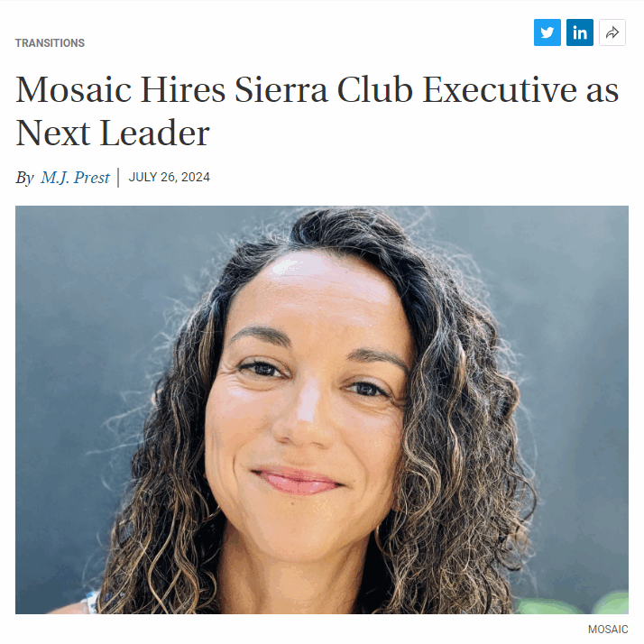The image size is (644, 644).
Task: Click the July 26, 2024 date
Action: click(170, 177)
